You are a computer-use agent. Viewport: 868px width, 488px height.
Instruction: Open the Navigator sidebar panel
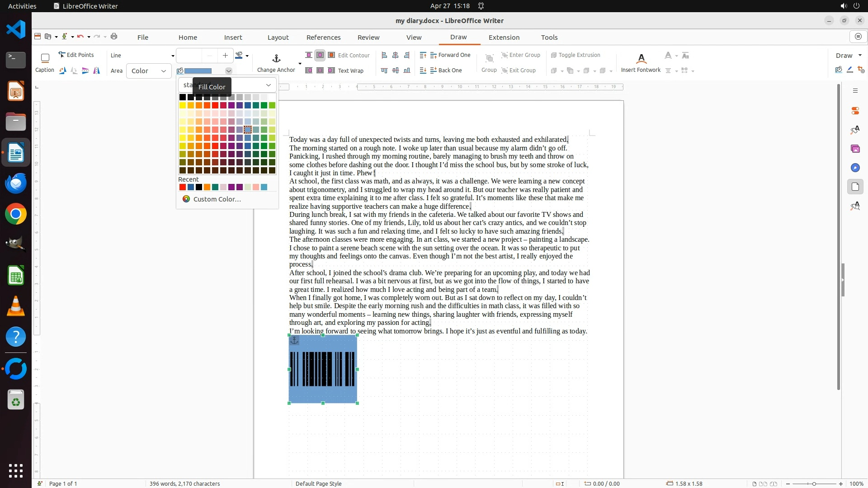[855, 168]
